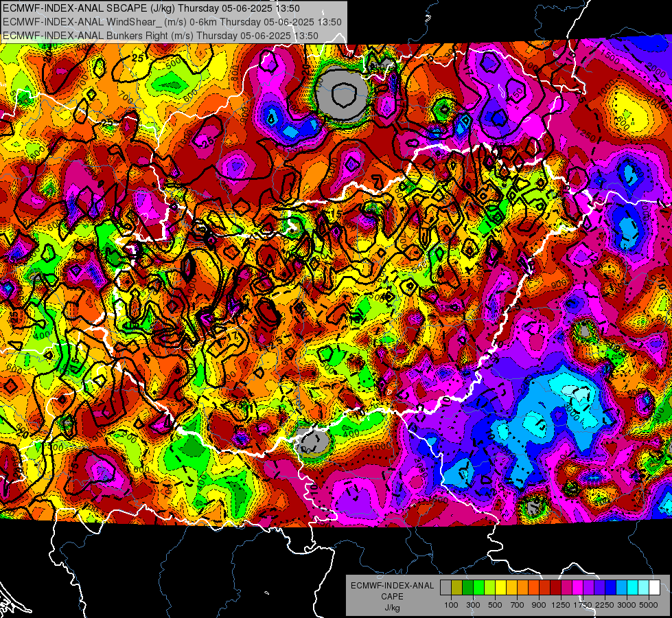Select the red legend swatch after 900
The width and height of the screenshot is (672, 618).
545,588
